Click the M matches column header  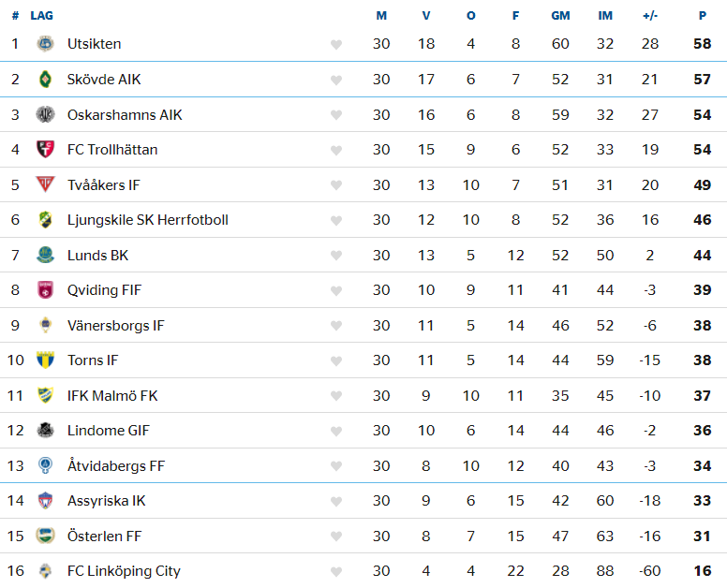pyautogui.click(x=381, y=16)
